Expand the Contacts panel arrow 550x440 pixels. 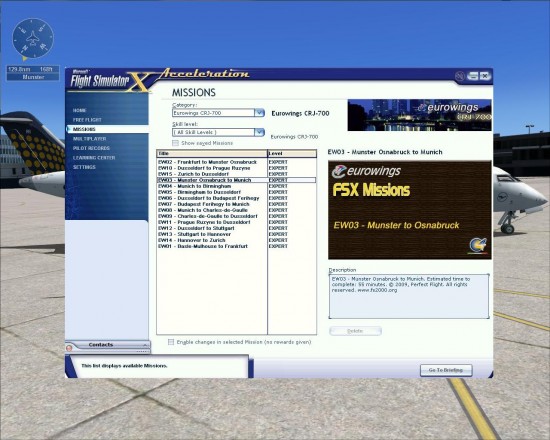[x=145, y=345]
